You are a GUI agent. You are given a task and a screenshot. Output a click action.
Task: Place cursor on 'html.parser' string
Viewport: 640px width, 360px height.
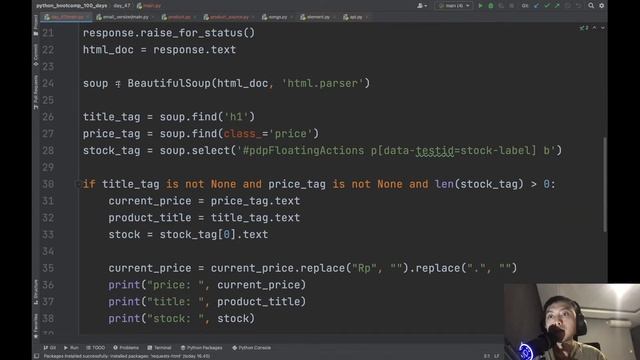[322, 83]
